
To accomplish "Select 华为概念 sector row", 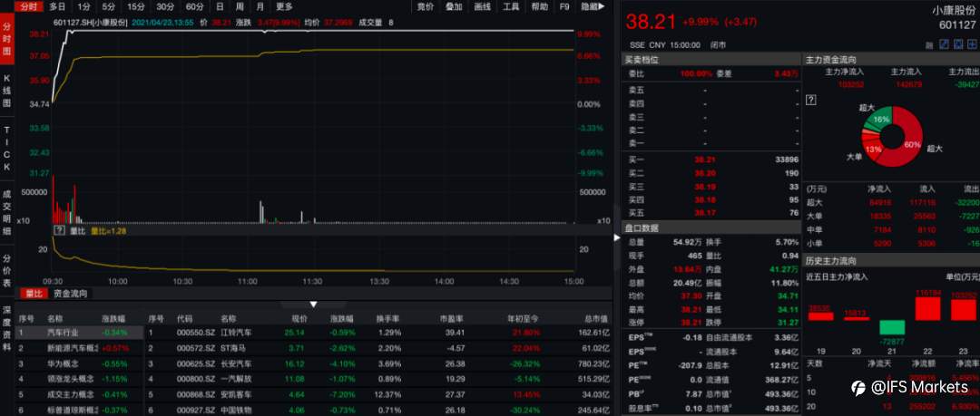I will pyautogui.click(x=80, y=363).
